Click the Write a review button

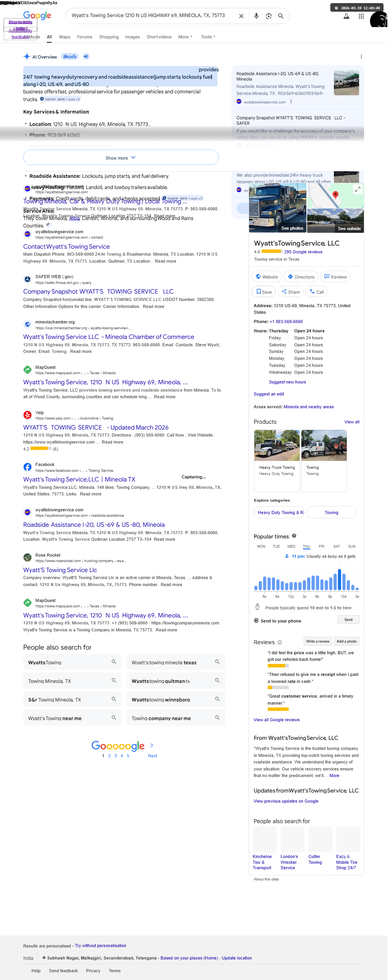pyautogui.click(x=318, y=641)
